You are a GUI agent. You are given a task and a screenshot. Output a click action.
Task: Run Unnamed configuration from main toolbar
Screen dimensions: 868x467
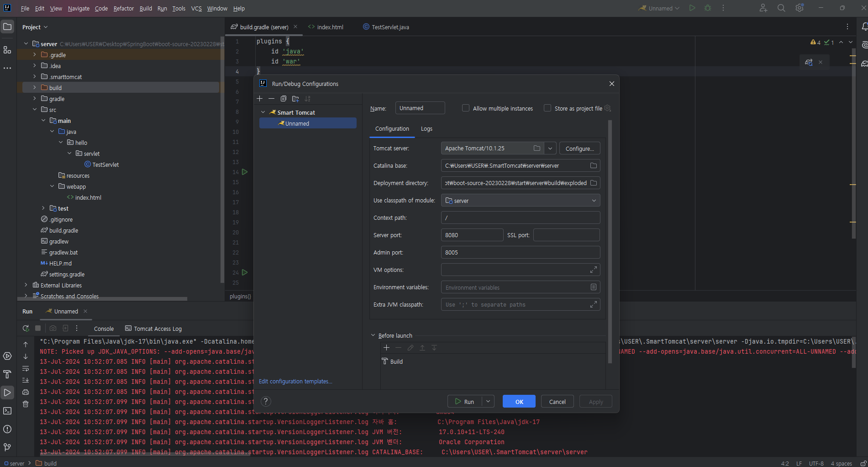(x=692, y=8)
